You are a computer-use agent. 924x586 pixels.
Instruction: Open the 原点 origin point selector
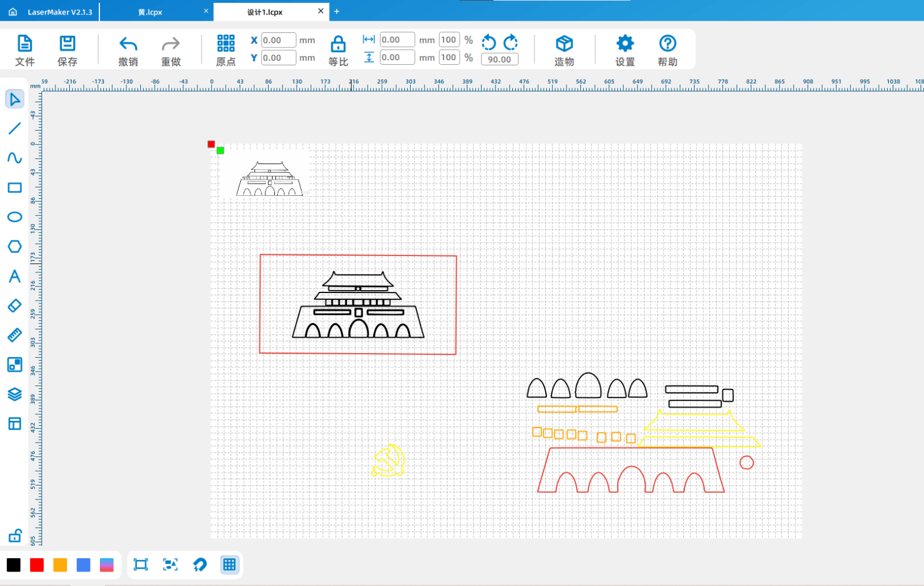point(226,50)
